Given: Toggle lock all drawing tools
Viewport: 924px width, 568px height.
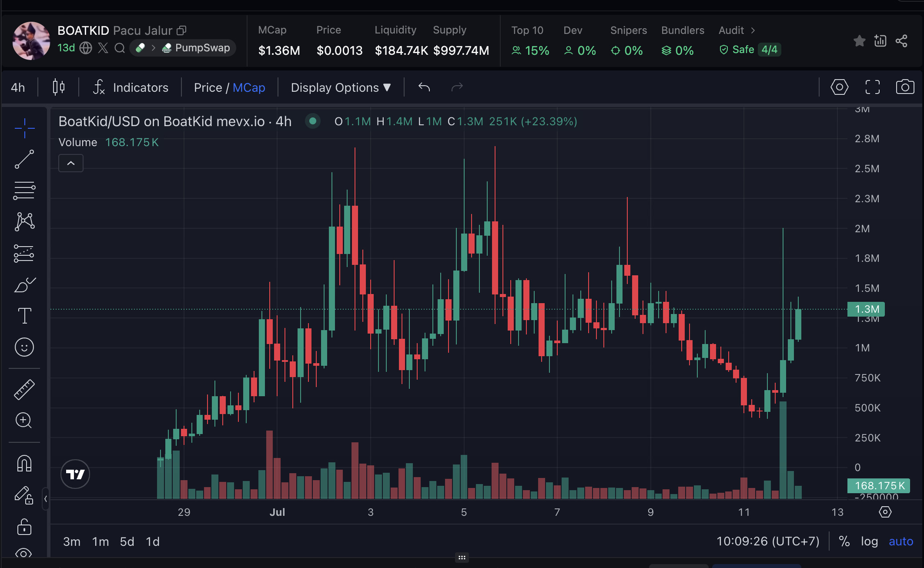Looking at the screenshot, I should pos(24,526).
